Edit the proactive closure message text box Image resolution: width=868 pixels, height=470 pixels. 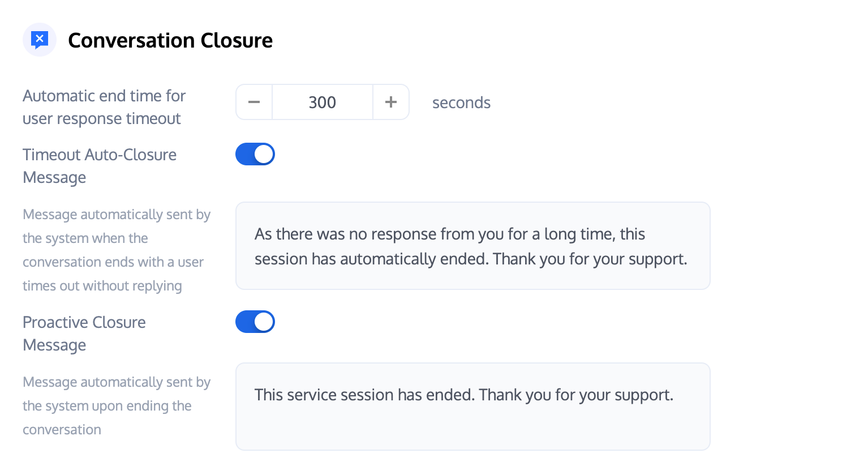tap(472, 406)
